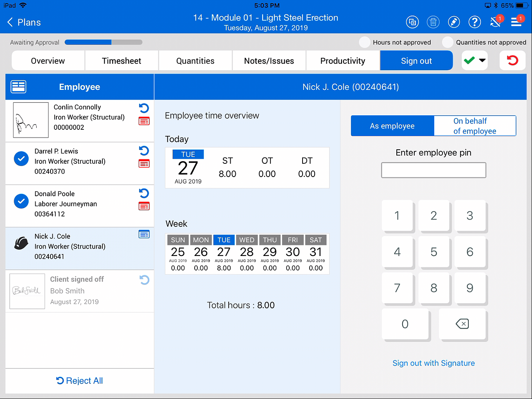Switch to On behalf of employee

(x=475, y=126)
